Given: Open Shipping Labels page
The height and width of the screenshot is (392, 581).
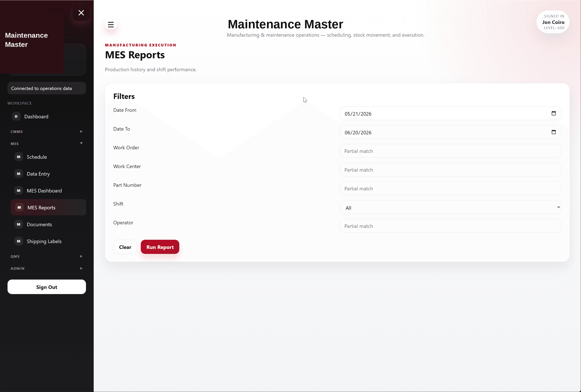Looking at the screenshot, I should (x=48, y=241).
